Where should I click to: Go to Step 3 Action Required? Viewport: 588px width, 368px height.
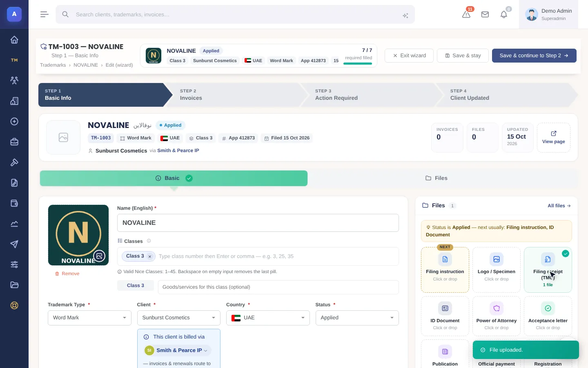[372, 95]
